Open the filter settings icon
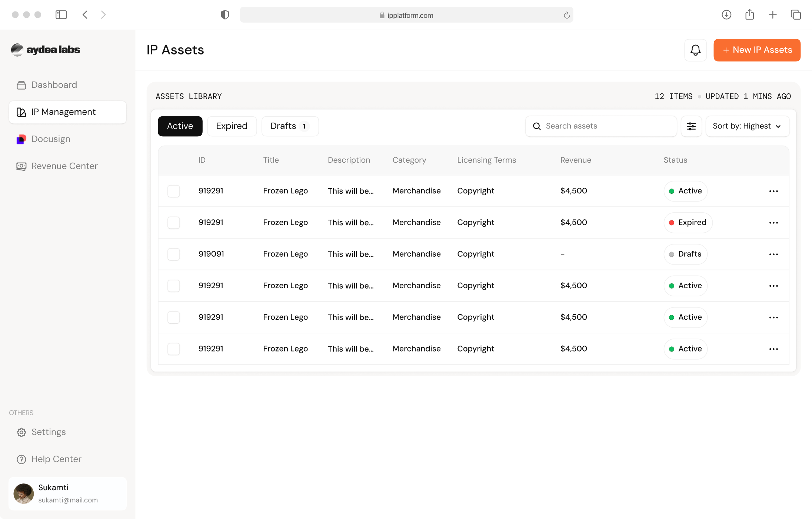The width and height of the screenshot is (812, 519). (x=691, y=126)
